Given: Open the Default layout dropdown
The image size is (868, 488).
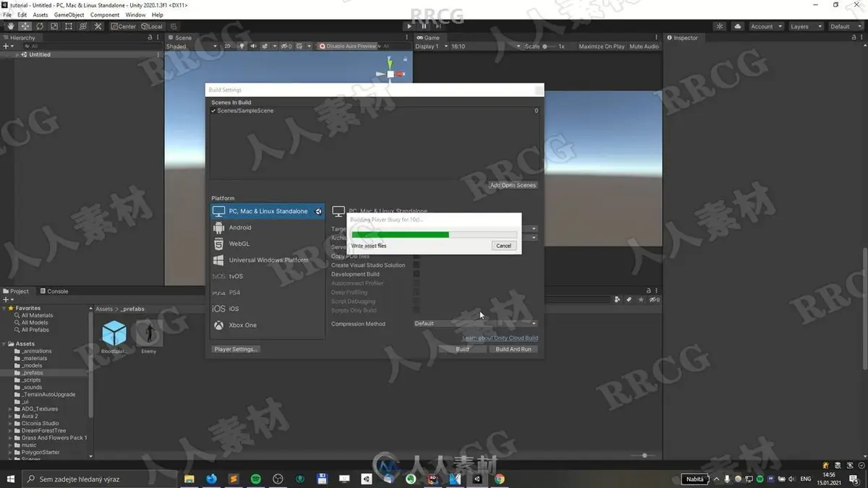Looking at the screenshot, I should (846, 26).
